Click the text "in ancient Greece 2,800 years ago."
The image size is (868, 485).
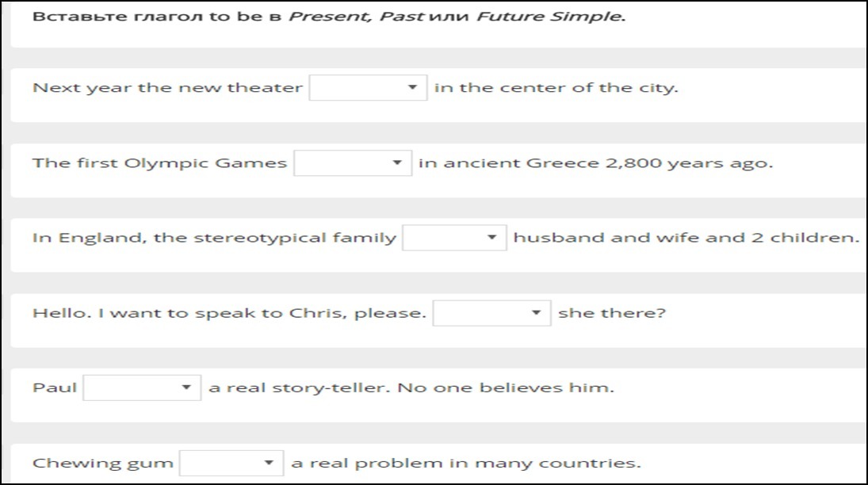[x=595, y=163]
